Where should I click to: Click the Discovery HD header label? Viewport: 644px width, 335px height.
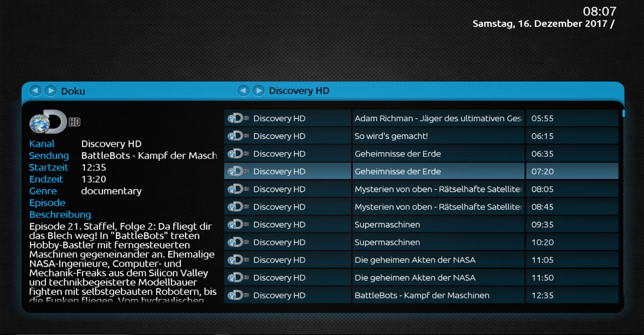tap(299, 91)
